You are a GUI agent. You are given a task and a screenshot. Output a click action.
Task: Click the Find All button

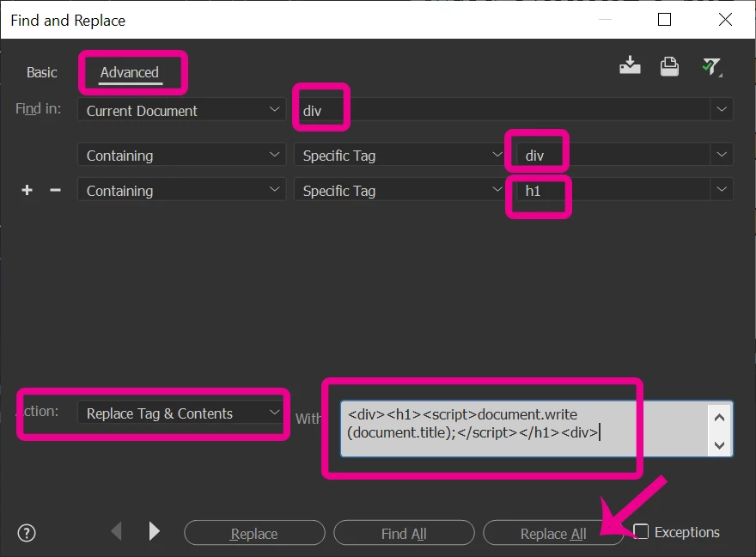point(404,533)
